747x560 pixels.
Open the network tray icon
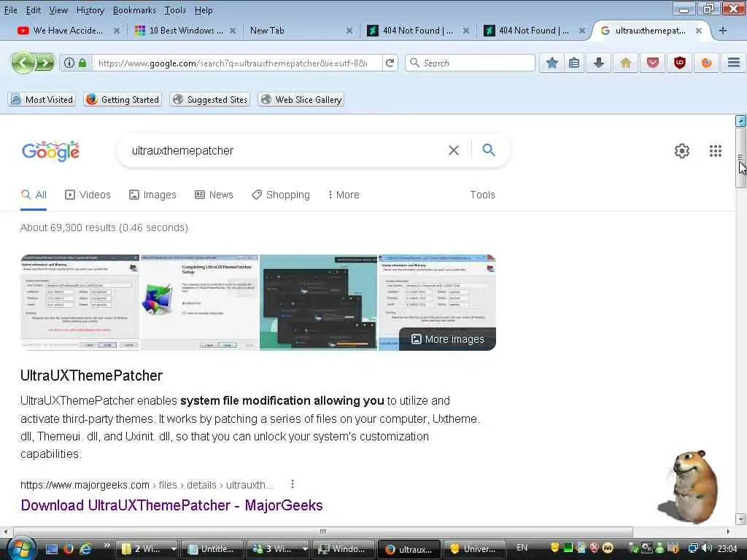pos(693,548)
